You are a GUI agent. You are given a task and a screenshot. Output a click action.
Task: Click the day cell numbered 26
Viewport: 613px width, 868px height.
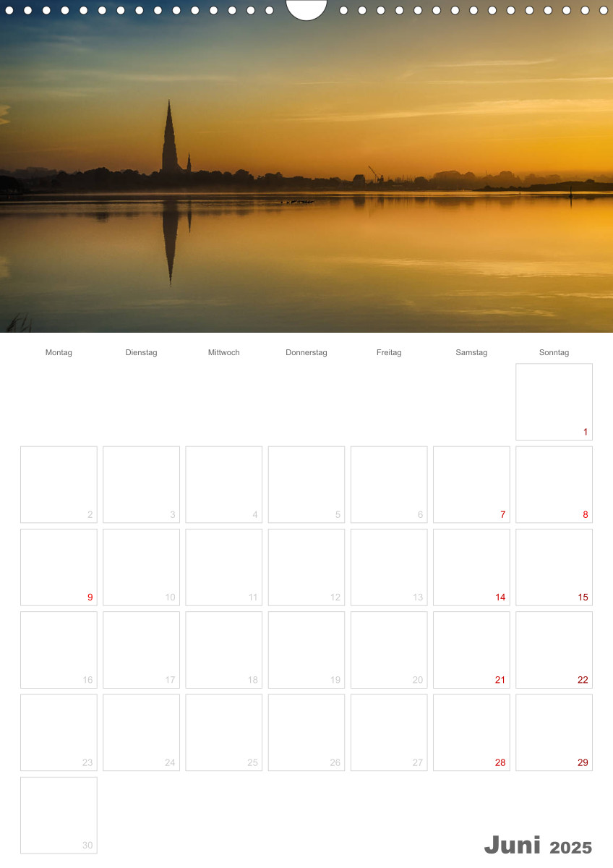[x=306, y=733]
